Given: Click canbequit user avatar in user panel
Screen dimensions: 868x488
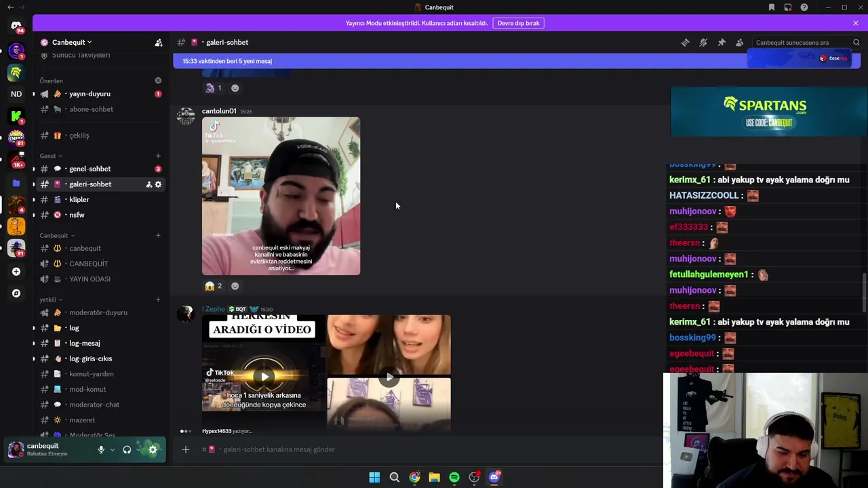Looking at the screenshot, I should [16, 449].
